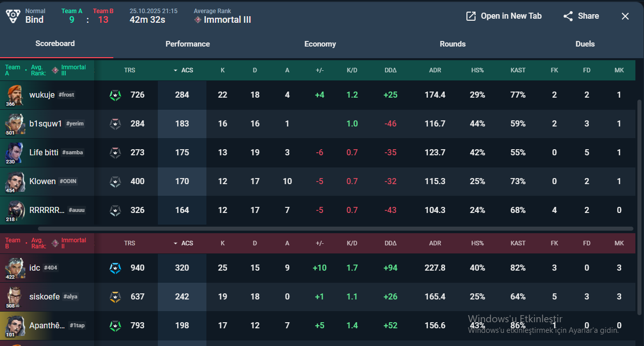644x346 pixels.
Task: Click the horizontal scrollbar under Team A table
Action: click(x=335, y=229)
